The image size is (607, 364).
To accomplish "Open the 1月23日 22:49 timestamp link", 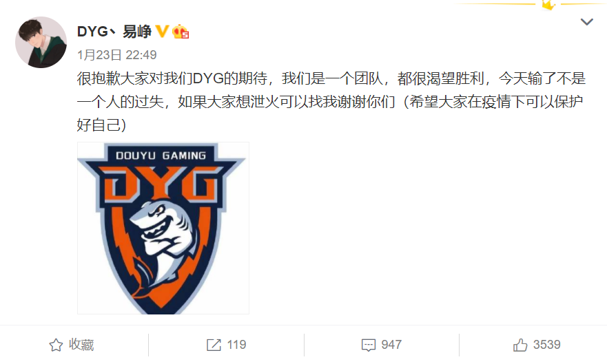I will coord(117,55).
